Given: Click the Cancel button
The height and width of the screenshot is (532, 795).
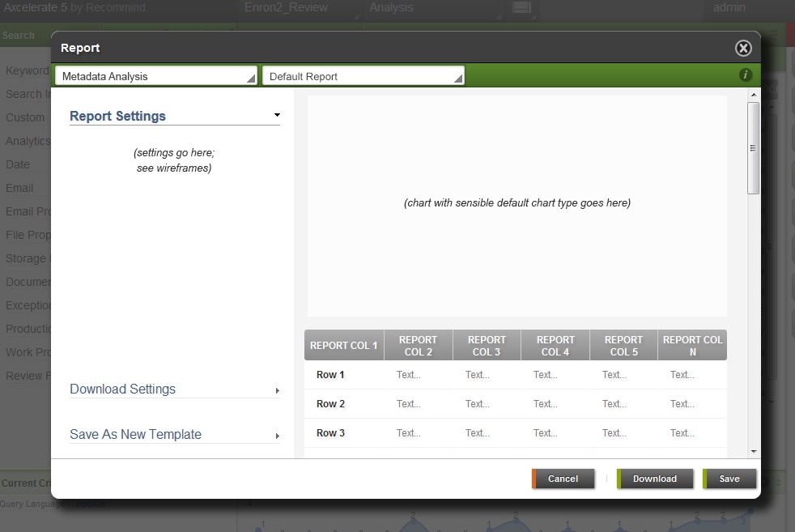Looking at the screenshot, I should click(x=563, y=479).
